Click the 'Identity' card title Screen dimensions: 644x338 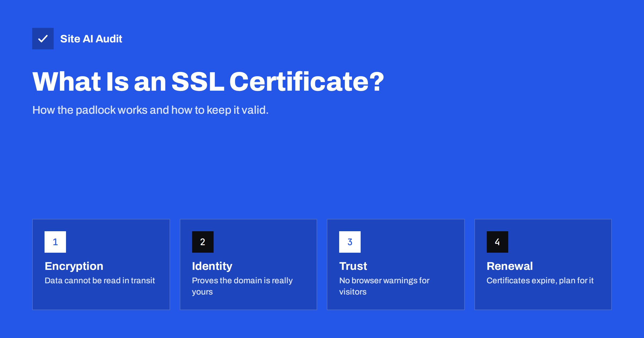tap(212, 266)
